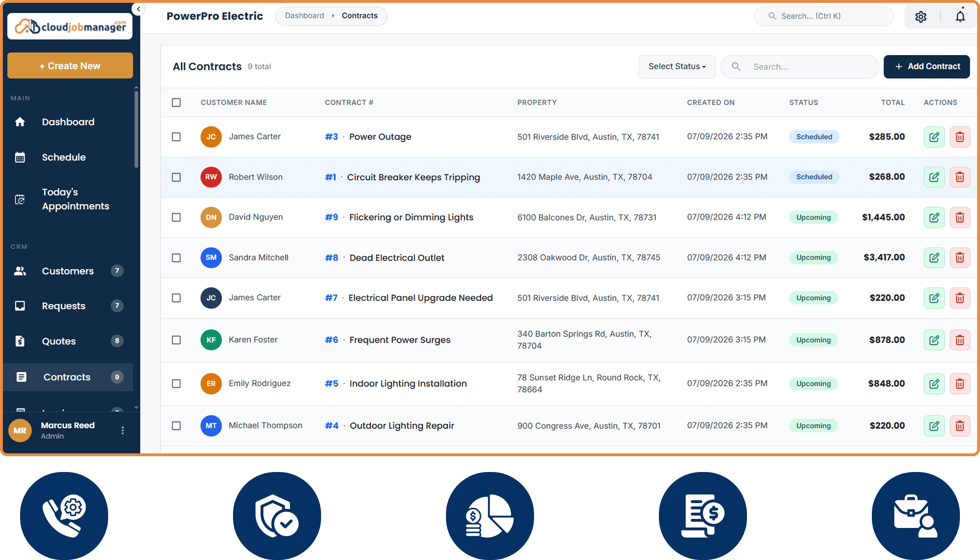The image size is (980, 560).
Task: Check the Michael Thompson row checkbox
Action: coord(176,426)
